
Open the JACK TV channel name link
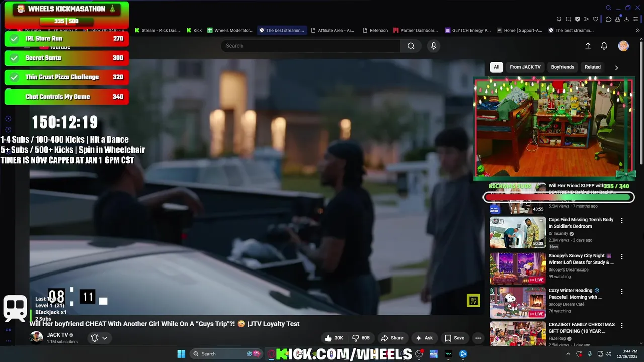[57, 335]
